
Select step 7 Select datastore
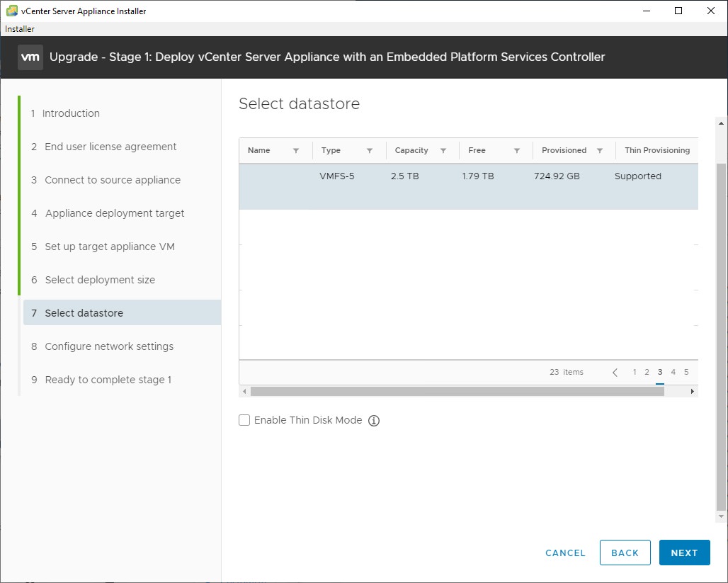click(x=122, y=312)
